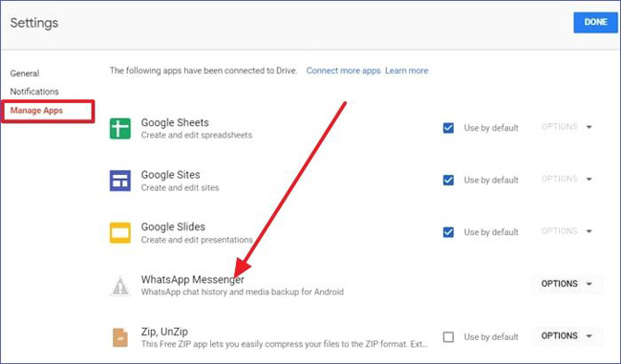This screenshot has height=364, width=621.
Task: Click the Free ZIP app description text
Action: [285, 344]
